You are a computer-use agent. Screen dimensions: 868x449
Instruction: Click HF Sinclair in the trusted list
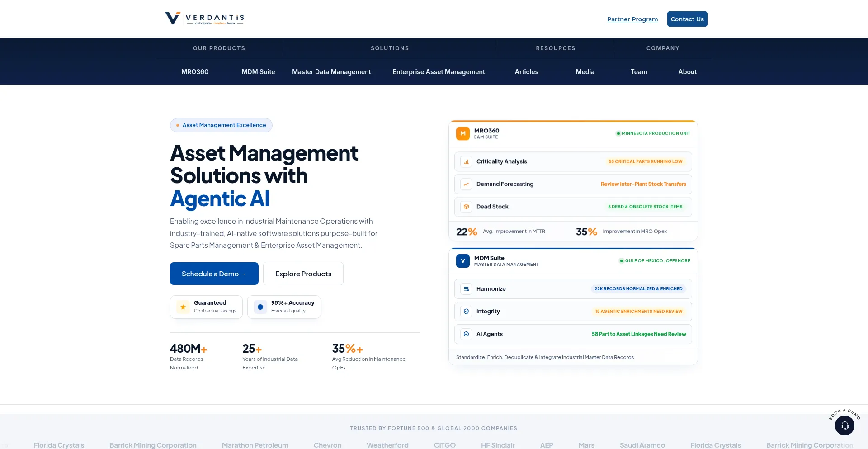coord(498,445)
